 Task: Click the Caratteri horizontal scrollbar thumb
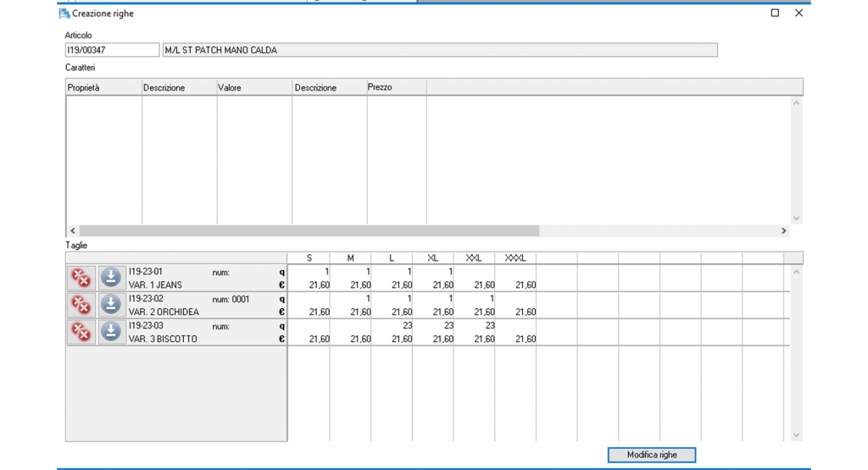[x=309, y=230]
